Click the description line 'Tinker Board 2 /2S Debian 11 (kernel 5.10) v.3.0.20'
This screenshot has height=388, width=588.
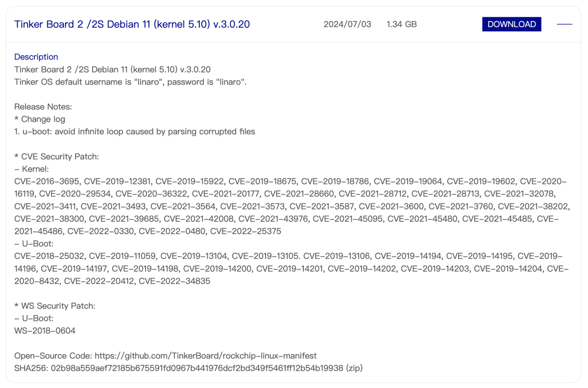tap(113, 69)
